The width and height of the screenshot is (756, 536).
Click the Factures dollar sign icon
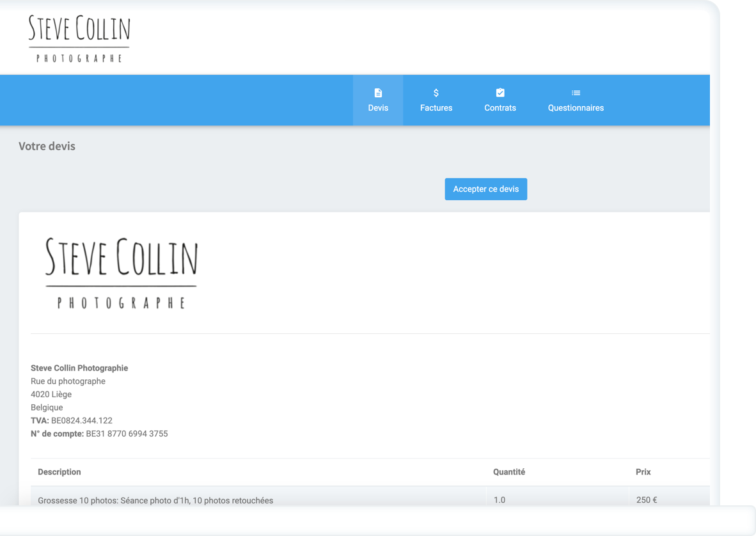click(x=436, y=93)
